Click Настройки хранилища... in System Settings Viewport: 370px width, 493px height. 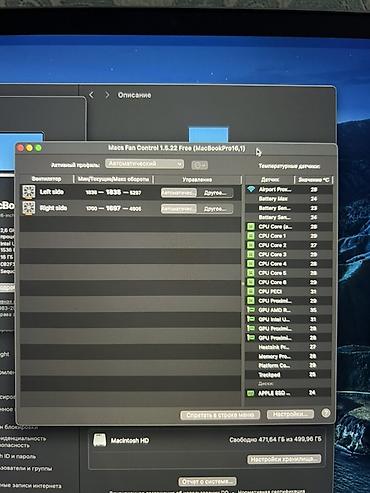(284, 459)
